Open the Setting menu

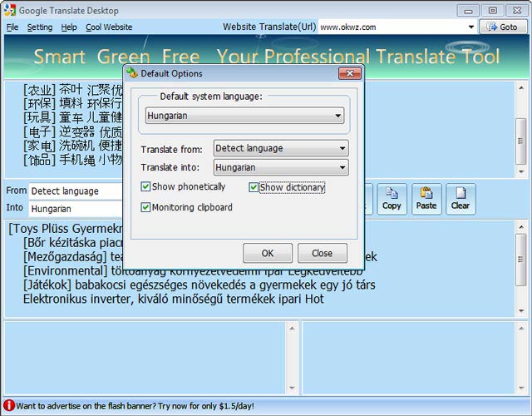pyautogui.click(x=39, y=27)
